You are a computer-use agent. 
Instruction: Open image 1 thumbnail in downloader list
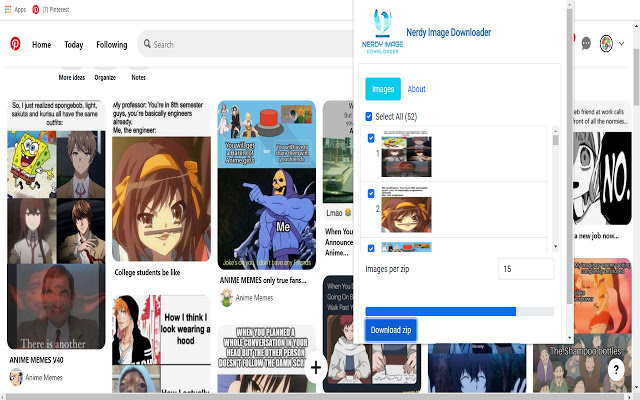pos(406,154)
